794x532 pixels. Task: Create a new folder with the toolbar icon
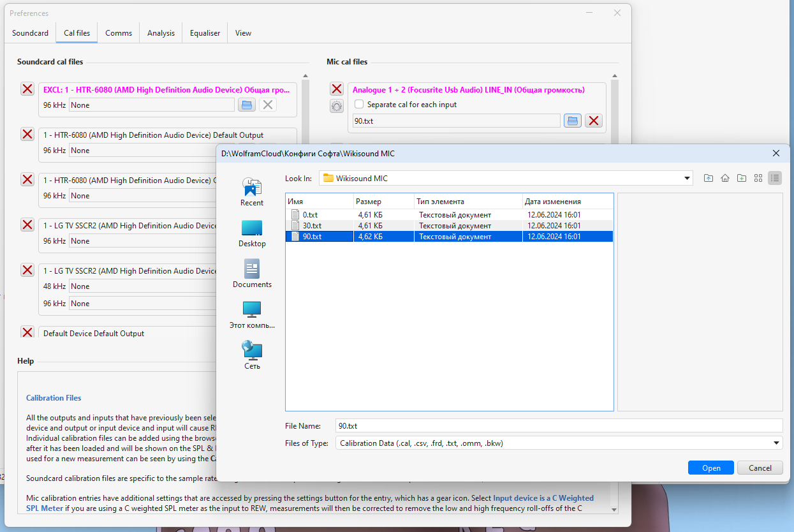tap(742, 179)
